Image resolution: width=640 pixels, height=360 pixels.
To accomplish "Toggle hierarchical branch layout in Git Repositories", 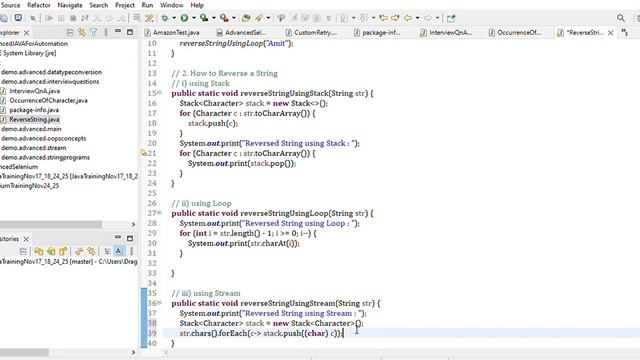I will point(107,251).
